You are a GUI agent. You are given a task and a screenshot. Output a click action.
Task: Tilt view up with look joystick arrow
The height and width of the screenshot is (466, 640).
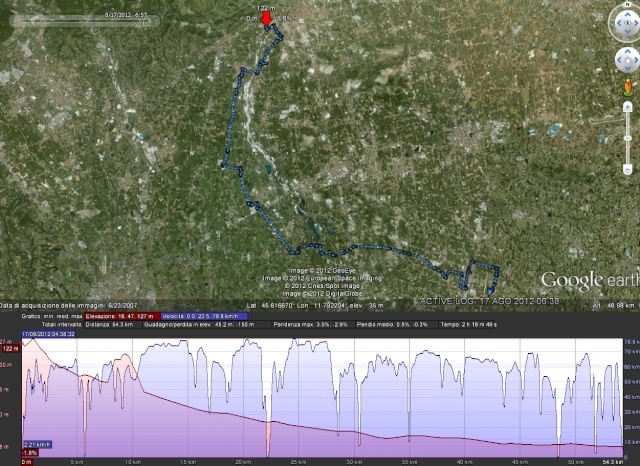627,14
